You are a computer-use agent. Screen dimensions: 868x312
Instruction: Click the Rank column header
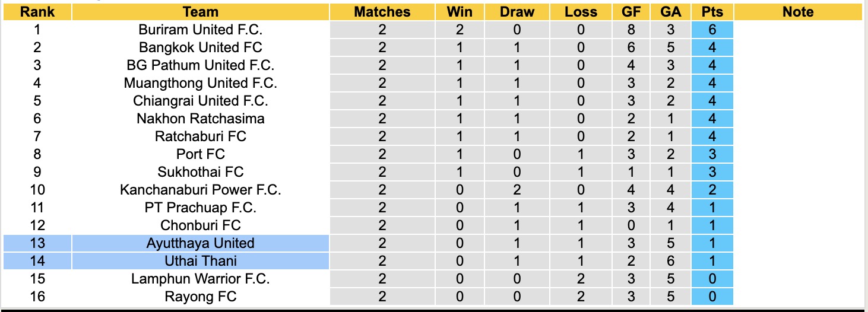click(x=37, y=12)
